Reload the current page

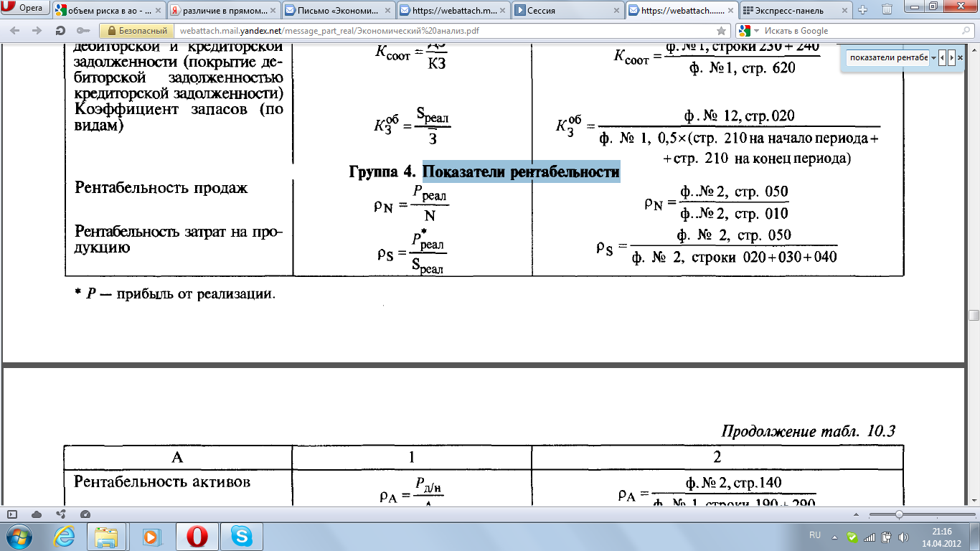(x=60, y=31)
